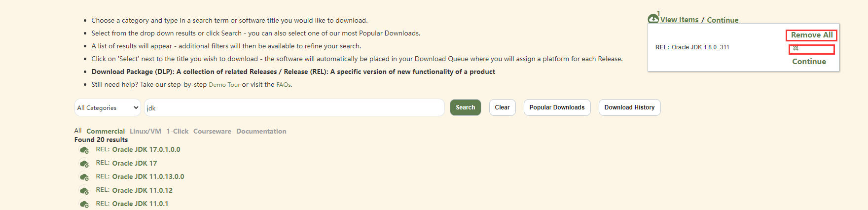Viewport: 868px width, 210px height.
Task: Open the Demo Tour link
Action: [224, 85]
